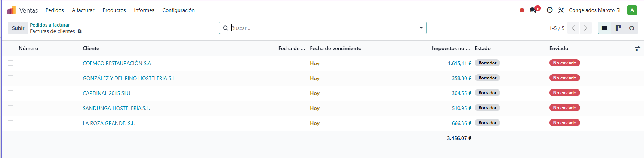
Task: Expand the search filter dropdown arrow
Action: (x=421, y=28)
